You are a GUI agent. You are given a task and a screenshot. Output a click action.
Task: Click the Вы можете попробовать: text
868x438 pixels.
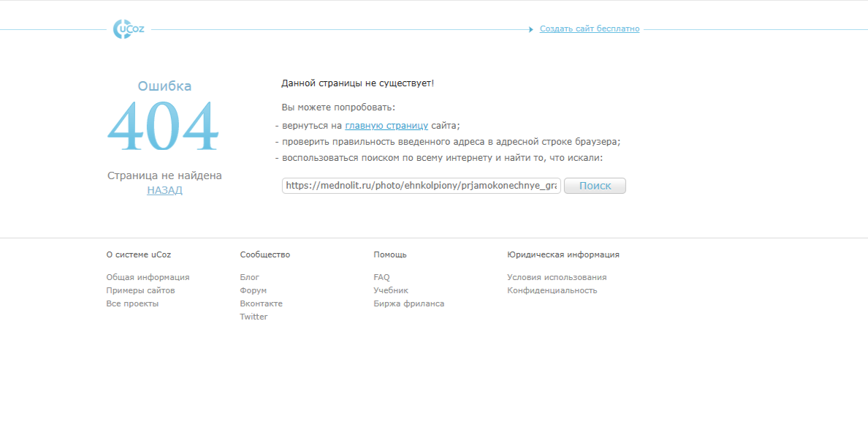point(338,107)
